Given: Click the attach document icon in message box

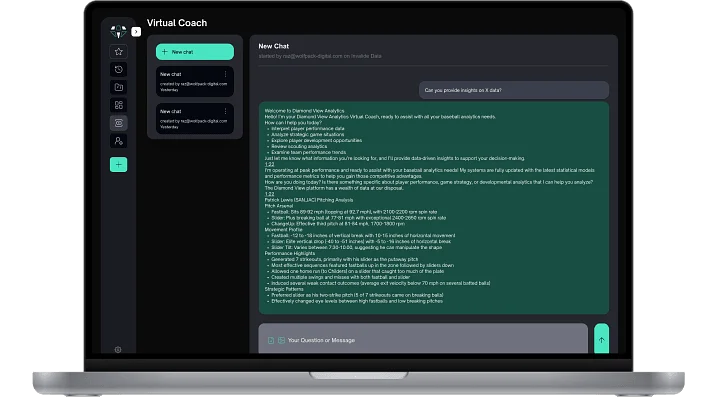Looking at the screenshot, I should click(x=271, y=340).
